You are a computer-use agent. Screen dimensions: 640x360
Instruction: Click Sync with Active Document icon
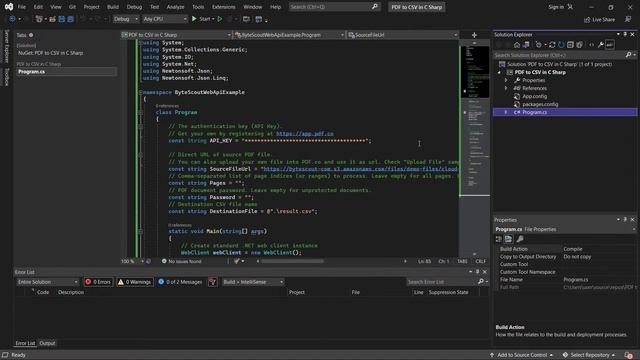(552, 45)
